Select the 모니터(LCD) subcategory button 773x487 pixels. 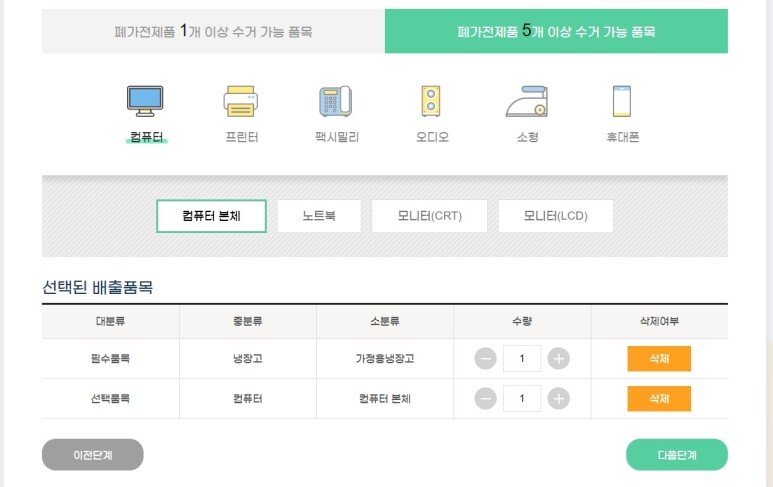coord(556,216)
